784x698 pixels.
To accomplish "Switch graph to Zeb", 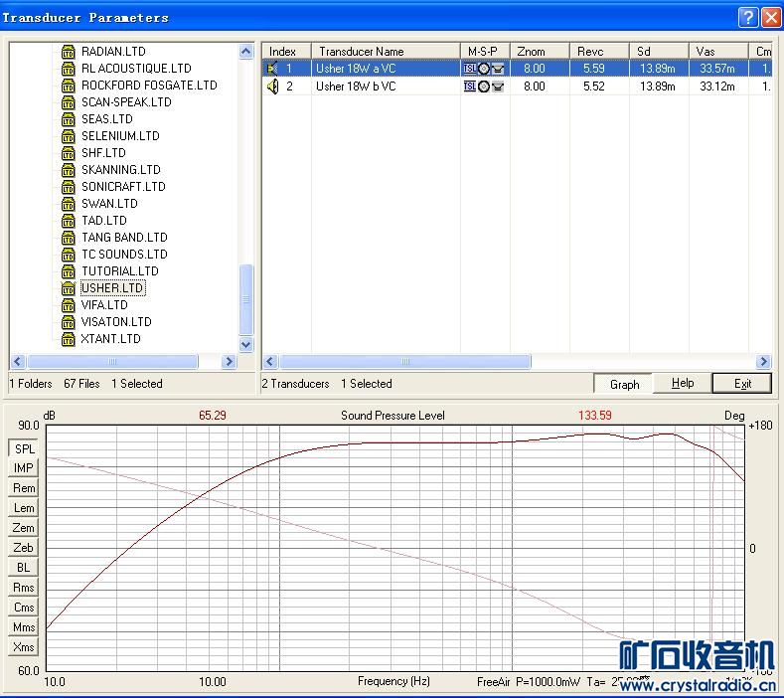I will pyautogui.click(x=24, y=548).
